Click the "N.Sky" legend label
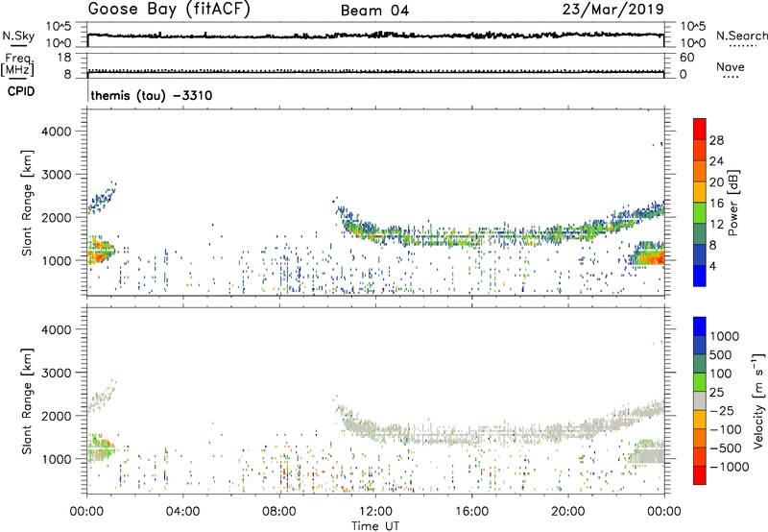This screenshot has width=768, height=532. 18,36
